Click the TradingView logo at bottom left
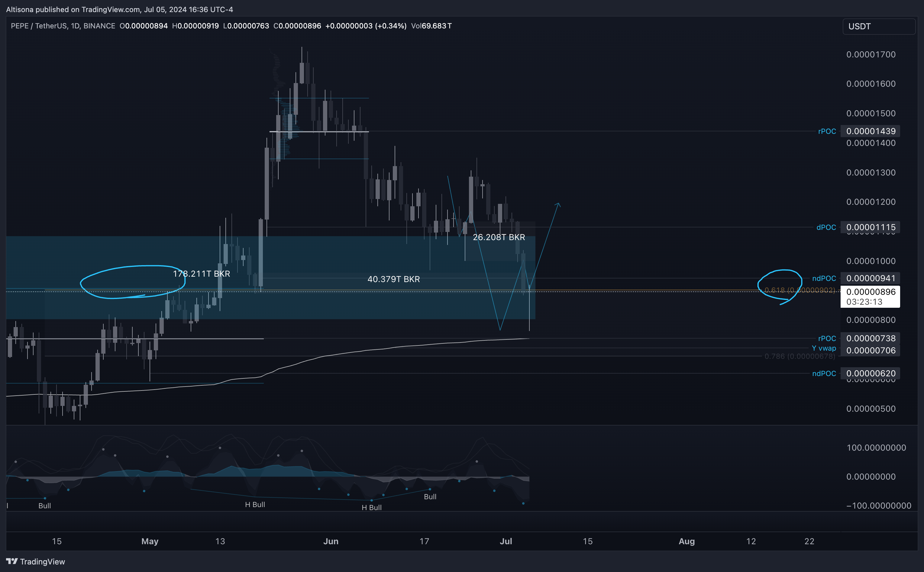Viewport: 924px width, 572px height. click(36, 561)
